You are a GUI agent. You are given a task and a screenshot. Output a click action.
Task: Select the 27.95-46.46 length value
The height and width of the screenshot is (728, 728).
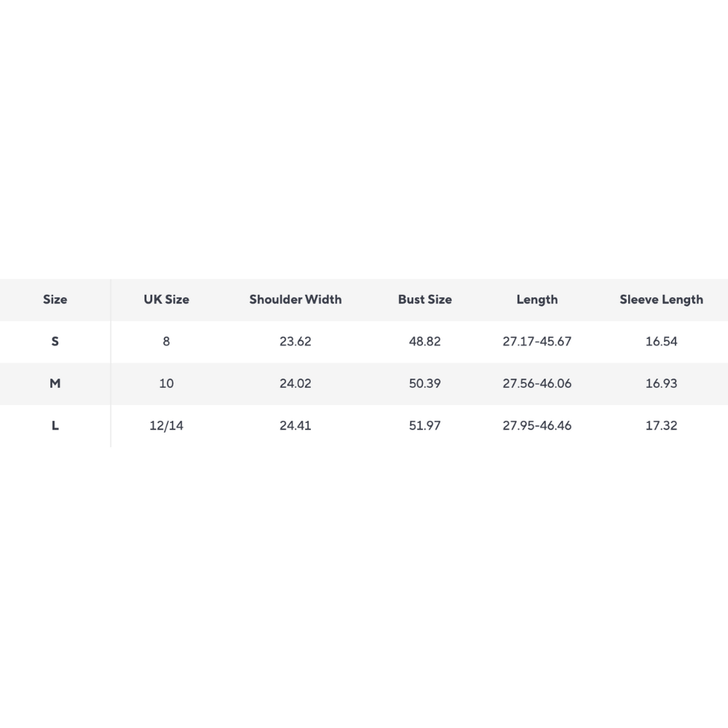(537, 426)
